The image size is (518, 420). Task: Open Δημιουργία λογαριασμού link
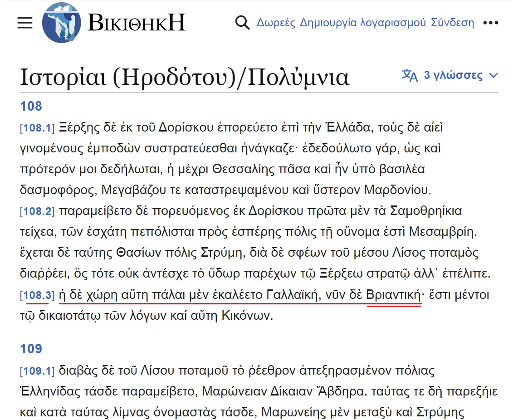pyautogui.click(x=363, y=23)
